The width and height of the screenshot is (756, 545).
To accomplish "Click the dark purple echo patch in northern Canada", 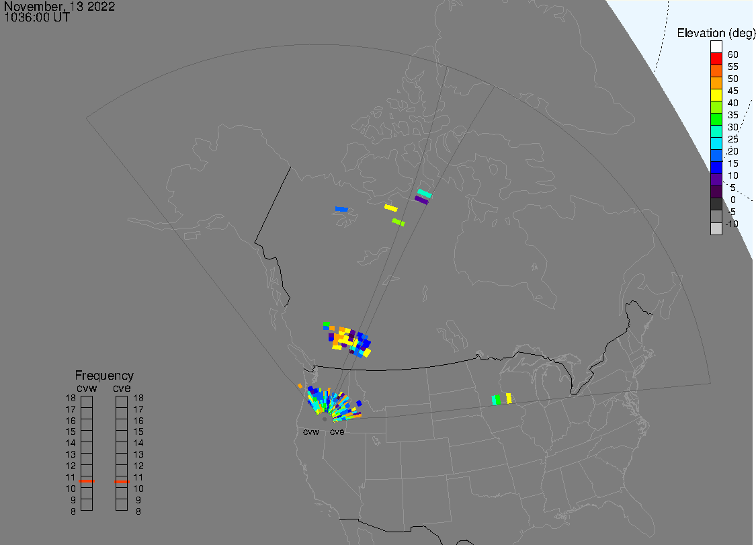I will tap(421, 200).
